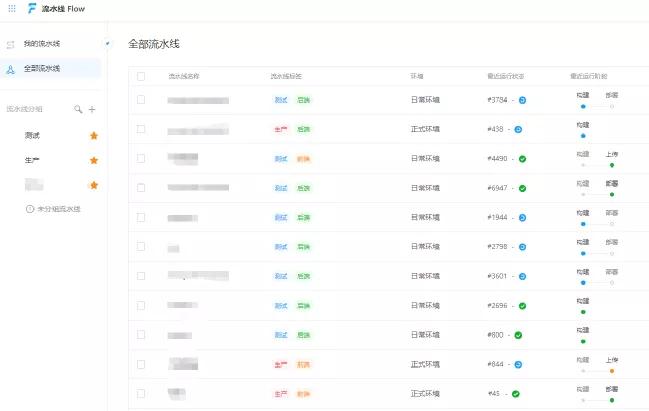This screenshot has height=411, width=649.
Task: Click orange tag in row #4490
Action: pos(303,159)
